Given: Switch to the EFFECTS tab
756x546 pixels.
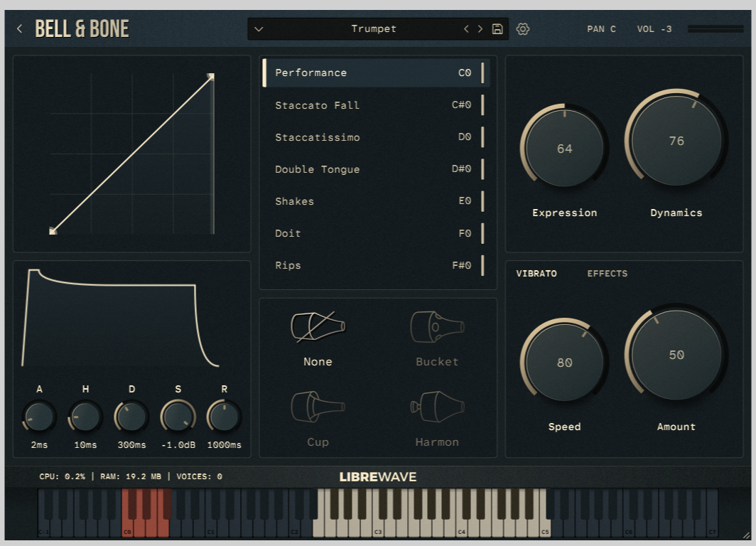Looking at the screenshot, I should click(x=607, y=274).
